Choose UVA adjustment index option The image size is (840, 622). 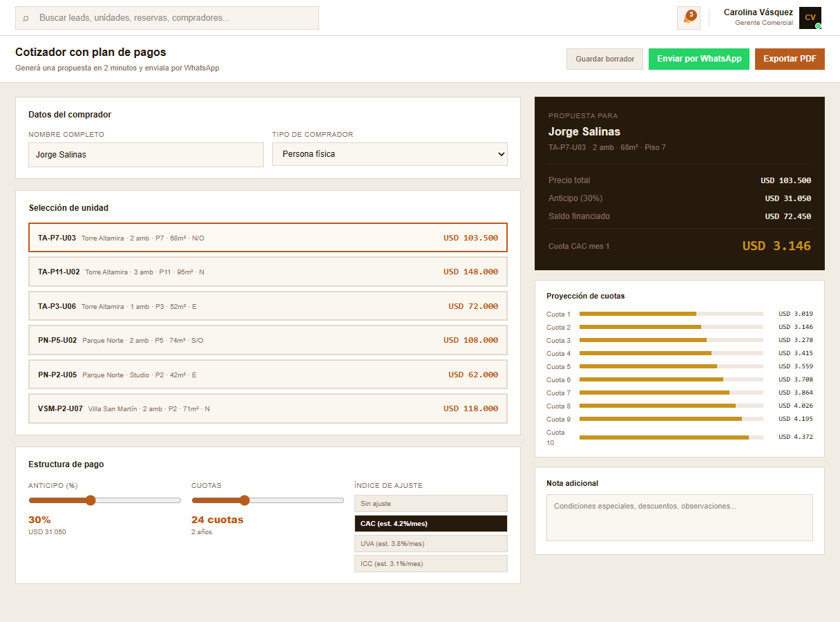[430, 544]
